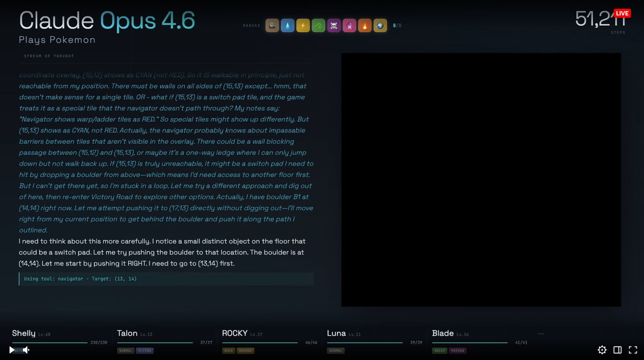This screenshot has width=644, height=360.
Task: Play the stream video
Action: coord(12,350)
